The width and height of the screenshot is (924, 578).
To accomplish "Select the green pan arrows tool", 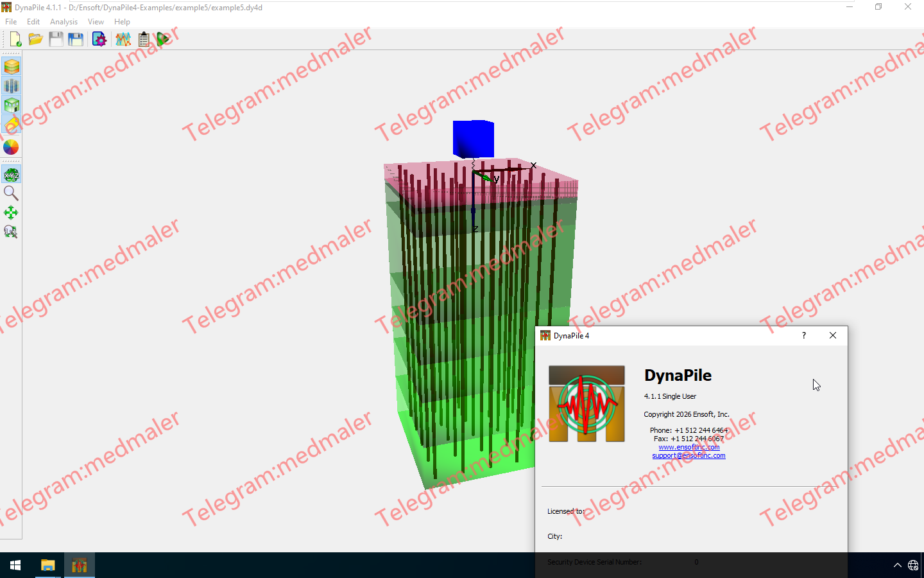I will click(11, 213).
